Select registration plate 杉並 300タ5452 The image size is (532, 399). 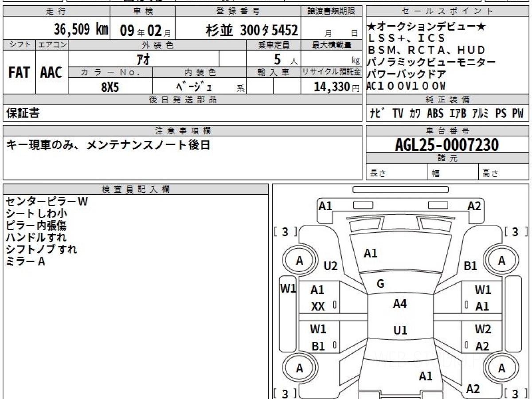(x=252, y=30)
